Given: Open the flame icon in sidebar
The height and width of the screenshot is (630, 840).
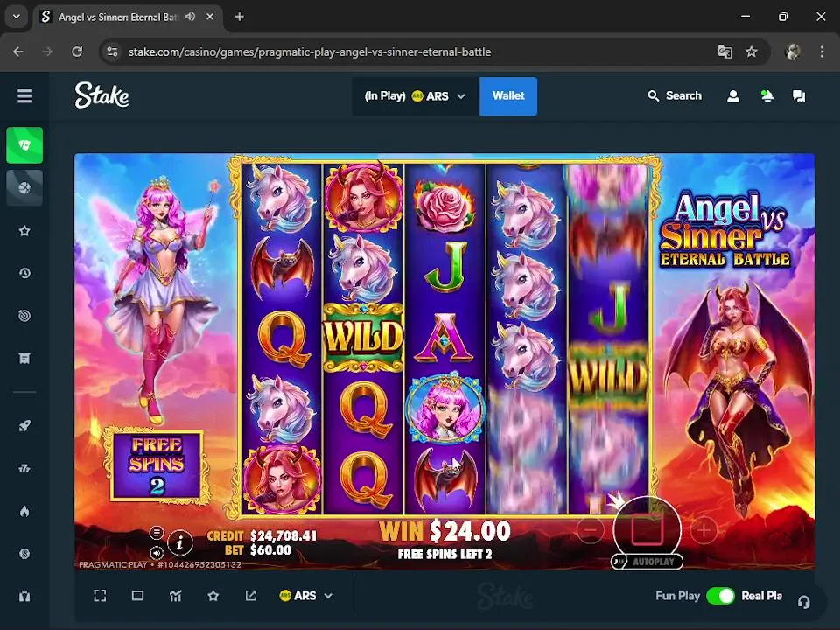Looking at the screenshot, I should [24, 511].
